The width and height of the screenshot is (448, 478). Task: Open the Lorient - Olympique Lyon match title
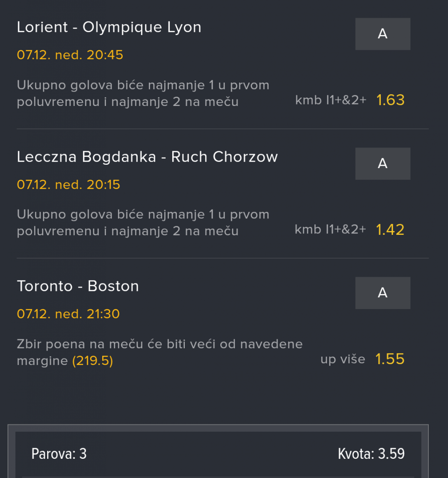(109, 28)
